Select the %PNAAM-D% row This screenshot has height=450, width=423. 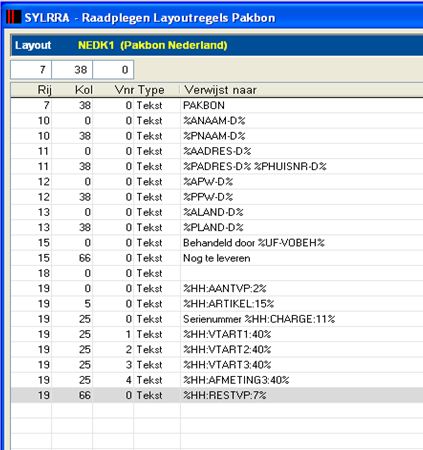tap(217, 136)
